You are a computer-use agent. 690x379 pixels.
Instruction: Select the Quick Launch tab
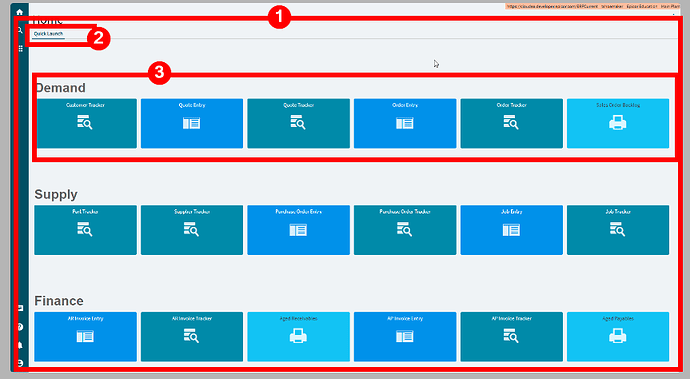coord(48,34)
